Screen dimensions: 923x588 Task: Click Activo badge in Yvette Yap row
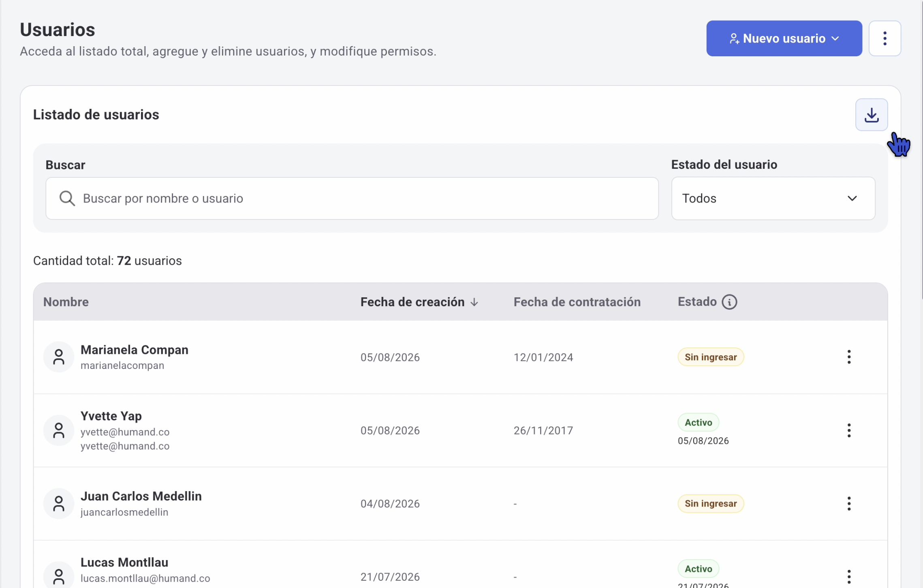click(x=698, y=422)
